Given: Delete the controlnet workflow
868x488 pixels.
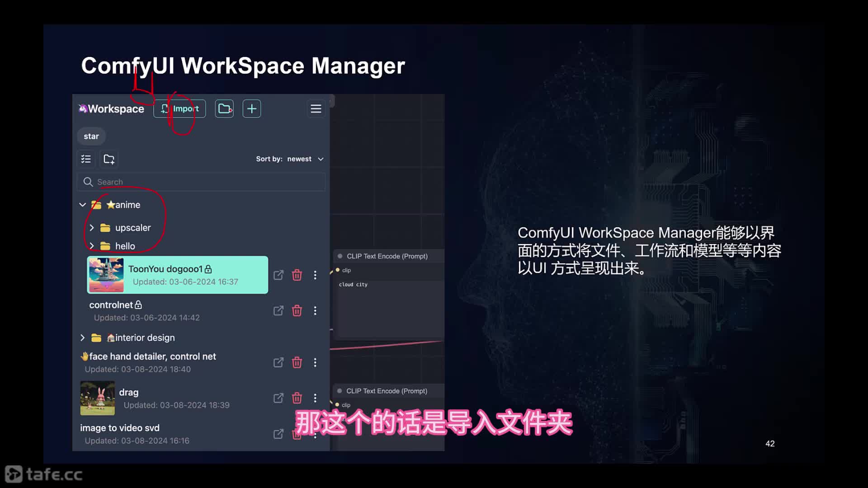Looking at the screenshot, I should pos(297,310).
